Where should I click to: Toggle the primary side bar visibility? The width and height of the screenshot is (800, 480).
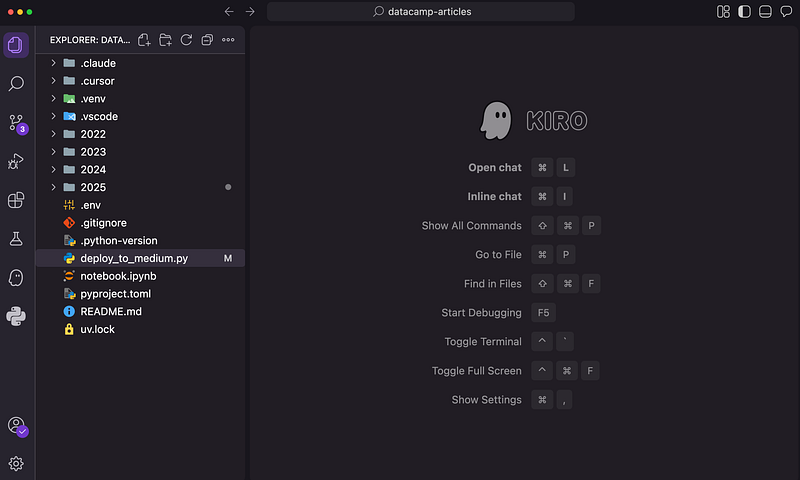[744, 12]
